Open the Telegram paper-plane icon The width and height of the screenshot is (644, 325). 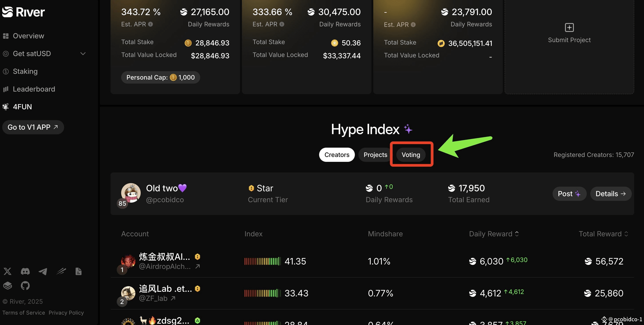point(43,271)
